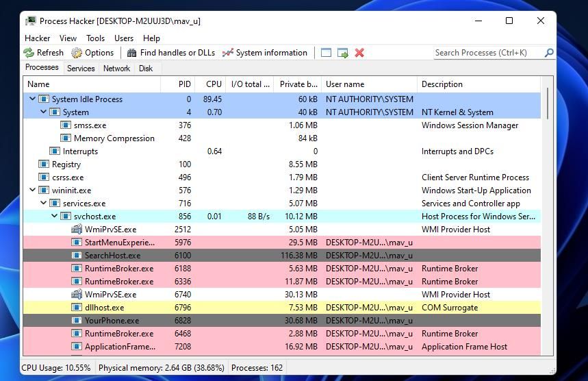Click Process Hacker title bar icon
Image resolution: width=588 pixels, height=381 pixels.
(x=31, y=21)
